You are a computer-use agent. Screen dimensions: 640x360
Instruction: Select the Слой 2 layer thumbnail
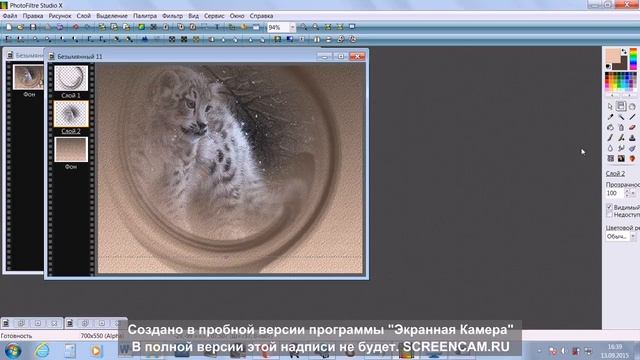point(71,114)
